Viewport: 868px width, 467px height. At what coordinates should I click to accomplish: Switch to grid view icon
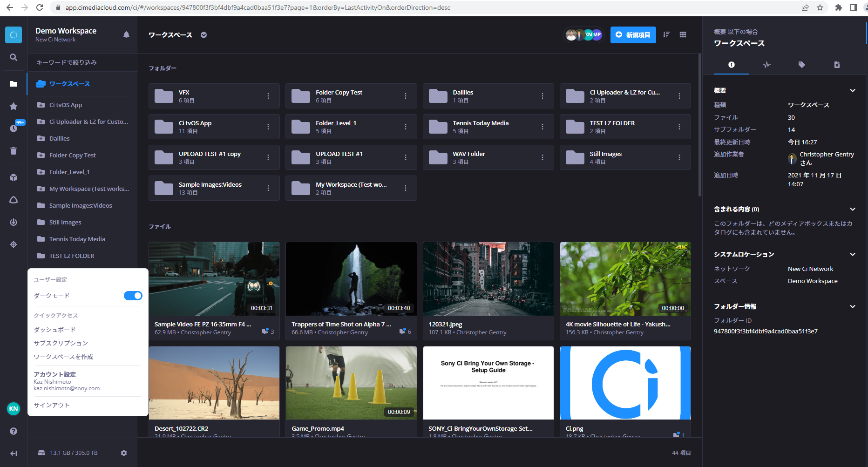pos(683,35)
